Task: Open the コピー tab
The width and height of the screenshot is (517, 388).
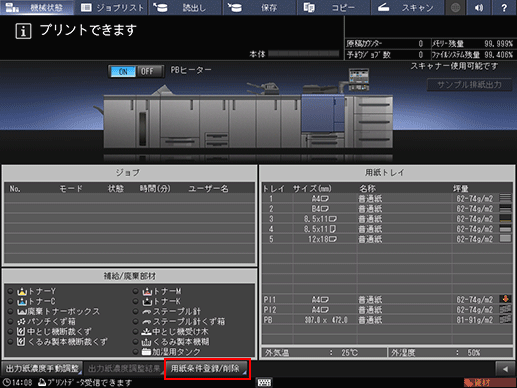Action: coord(334,7)
